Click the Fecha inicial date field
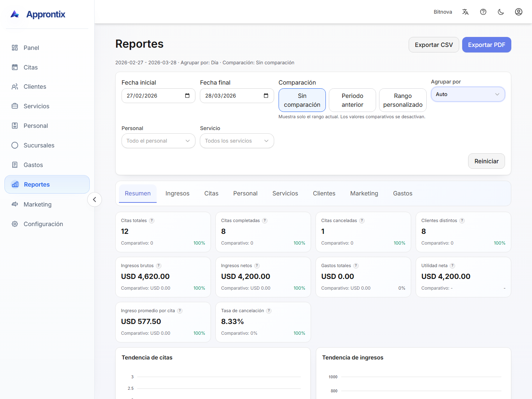This screenshot has height=399, width=532. 158,96
